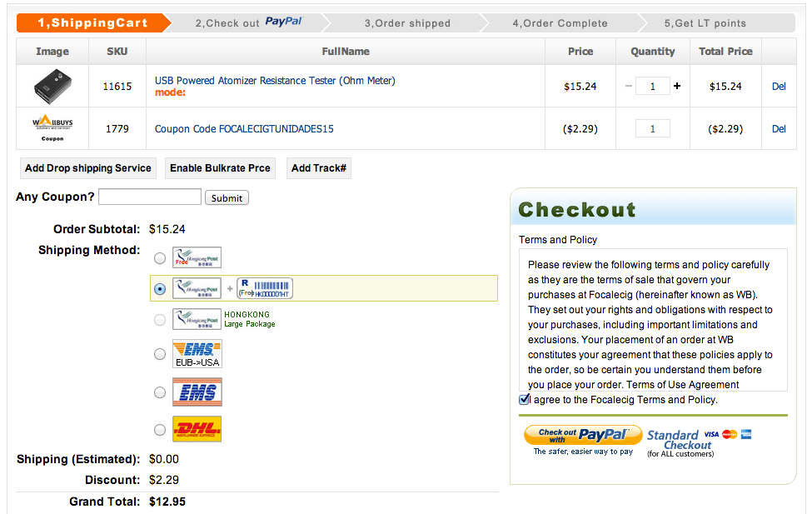Select Hongkong Post free shipping option
Screen dimensions: 812x514
[x=160, y=258]
